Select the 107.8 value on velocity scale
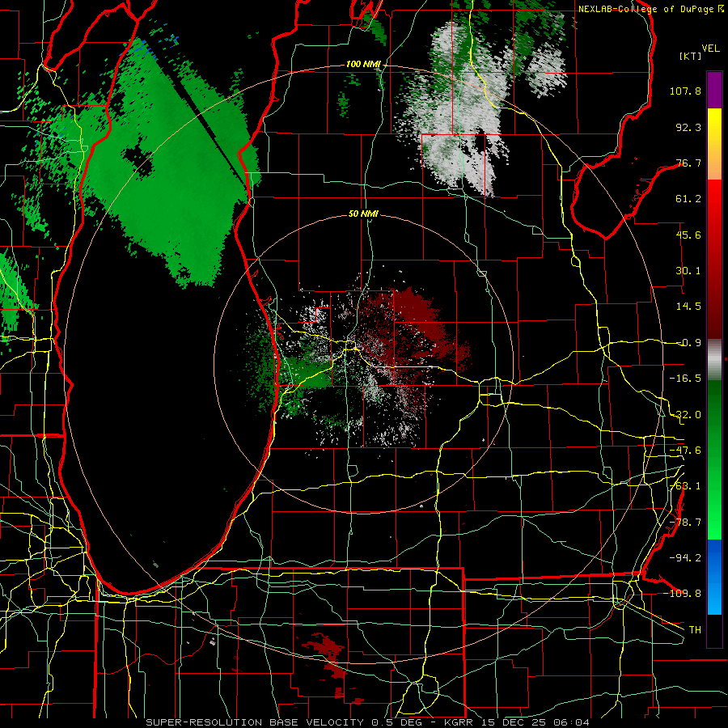Viewport: 728px width, 728px height. point(685,91)
